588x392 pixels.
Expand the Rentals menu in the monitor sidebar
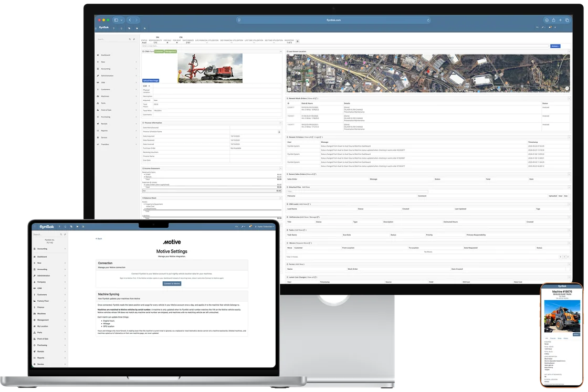pos(117,124)
